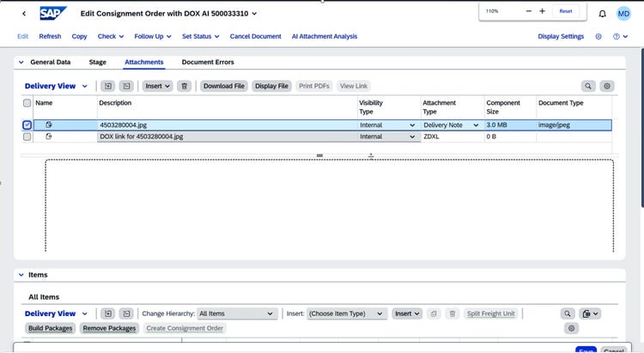The image size is (644, 353).
Task: Click the SAP logo
Action: [x=53, y=14]
